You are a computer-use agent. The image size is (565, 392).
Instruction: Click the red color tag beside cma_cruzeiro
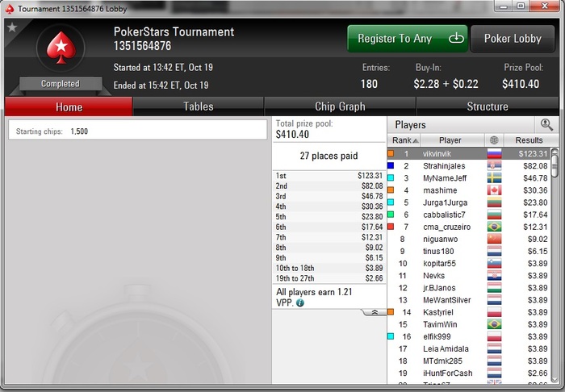tap(391, 227)
